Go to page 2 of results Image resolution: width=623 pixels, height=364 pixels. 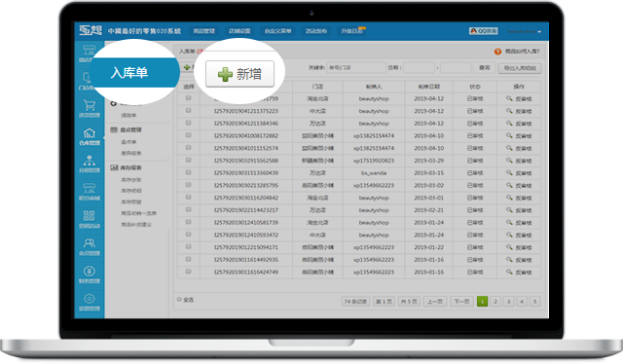[495, 302]
